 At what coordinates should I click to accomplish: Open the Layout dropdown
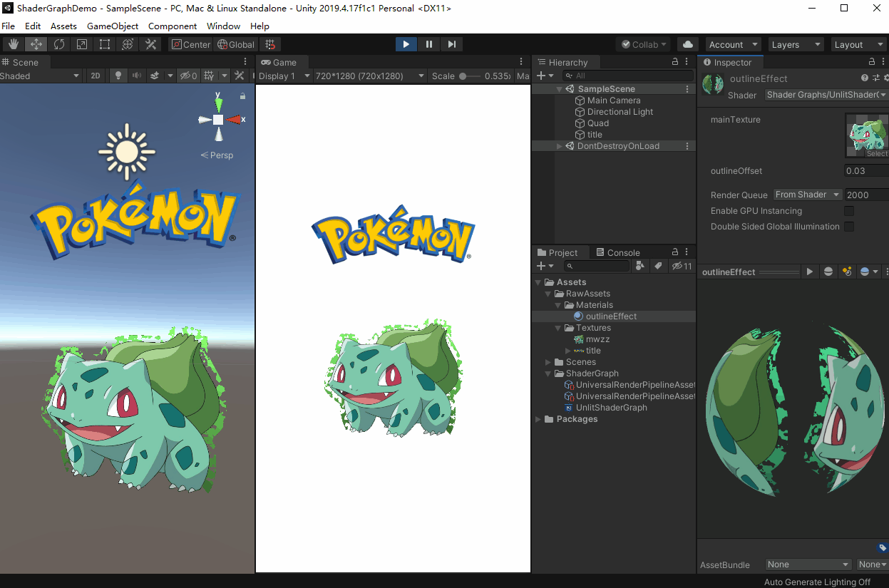click(858, 44)
